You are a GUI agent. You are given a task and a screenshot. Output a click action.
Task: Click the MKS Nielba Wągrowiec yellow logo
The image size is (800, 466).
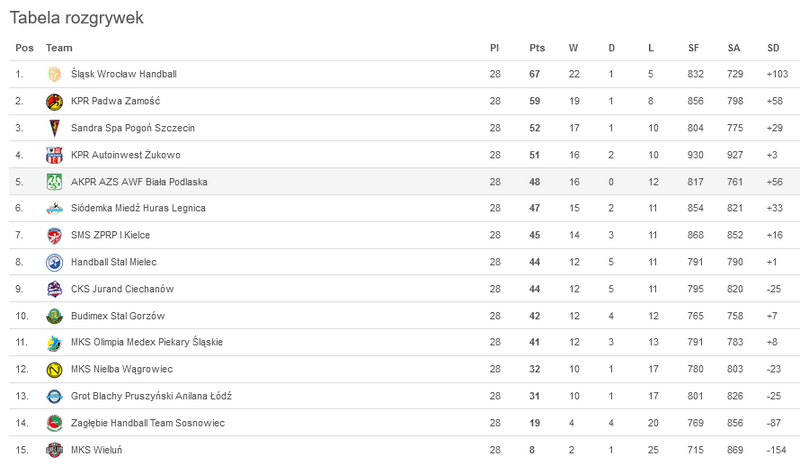[x=55, y=370]
